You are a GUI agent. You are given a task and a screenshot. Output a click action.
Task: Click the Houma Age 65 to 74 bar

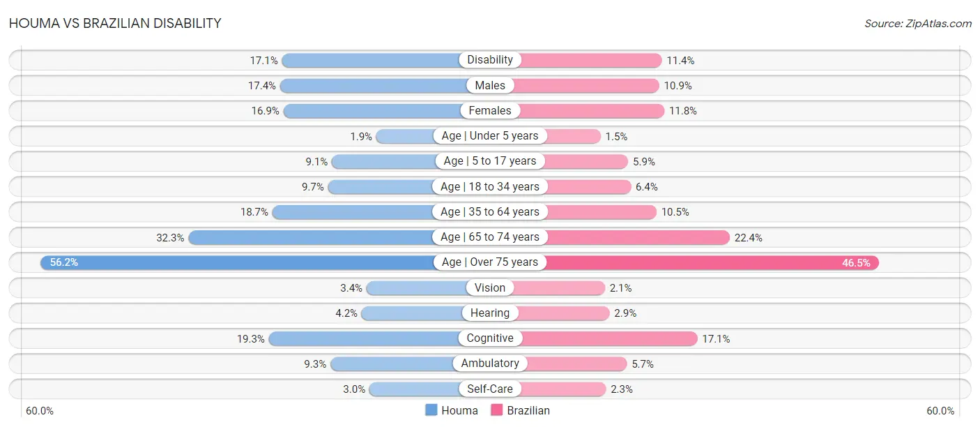click(x=311, y=237)
